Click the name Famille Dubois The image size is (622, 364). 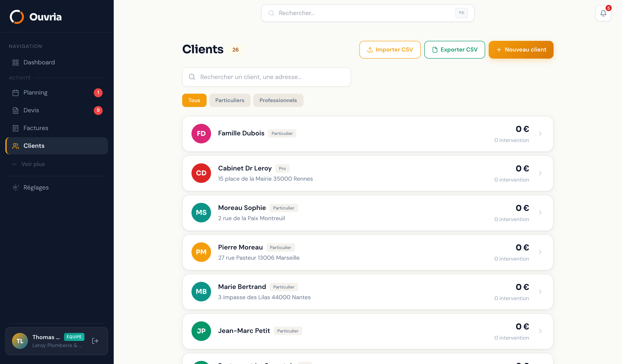pos(241,133)
